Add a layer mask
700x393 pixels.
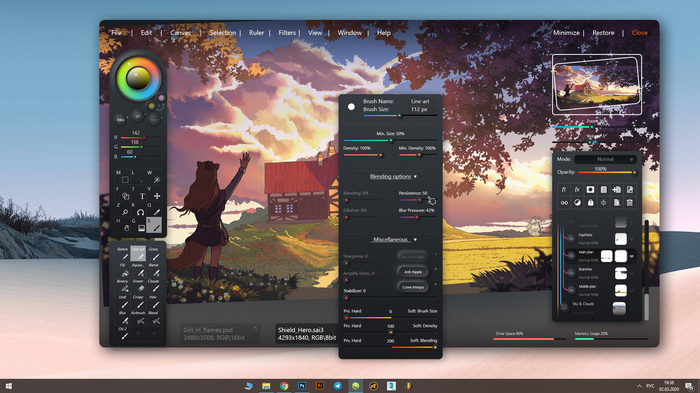pyautogui.click(x=590, y=190)
